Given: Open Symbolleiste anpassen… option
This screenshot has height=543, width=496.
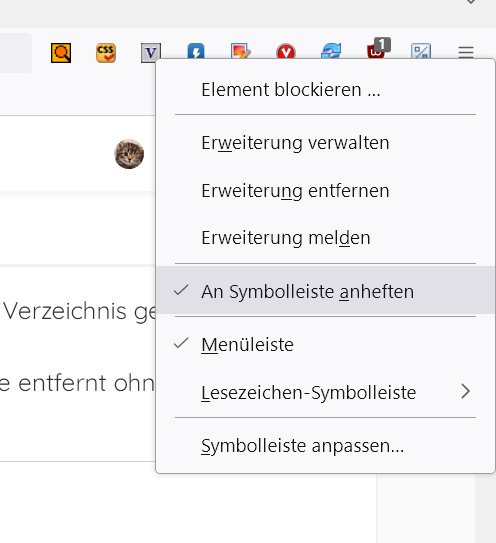Looking at the screenshot, I should click(325, 445).
